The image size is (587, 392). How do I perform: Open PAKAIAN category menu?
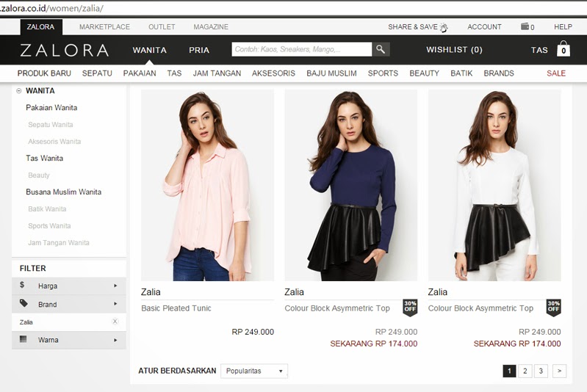(x=140, y=73)
